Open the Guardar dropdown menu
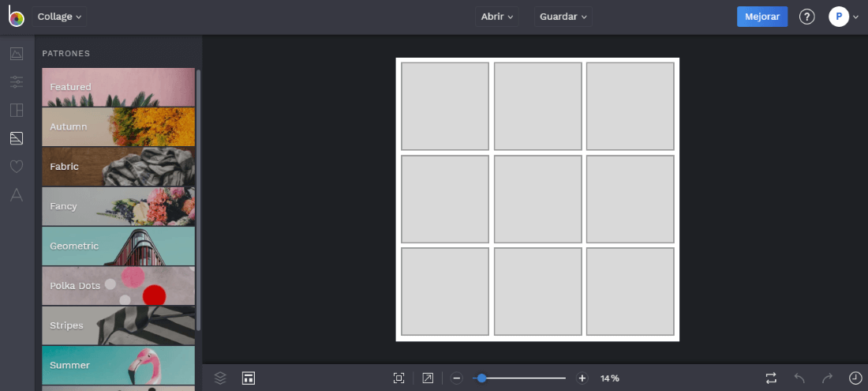 click(563, 17)
